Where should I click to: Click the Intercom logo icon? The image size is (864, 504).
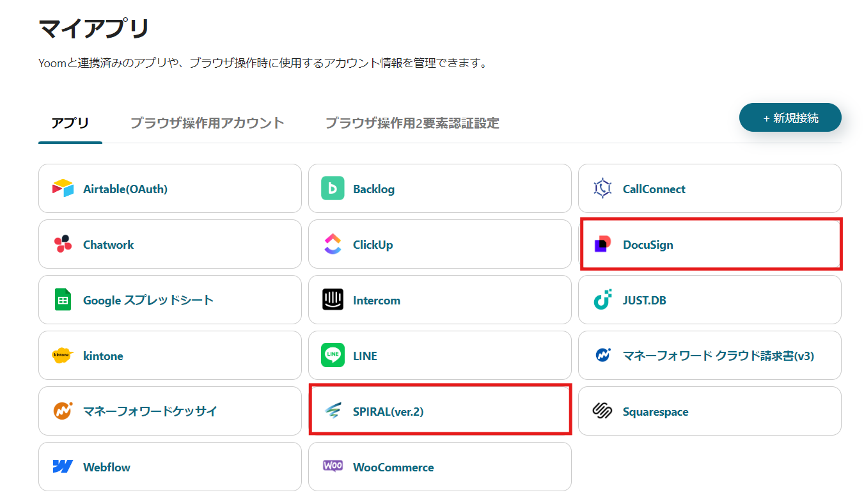coord(333,300)
